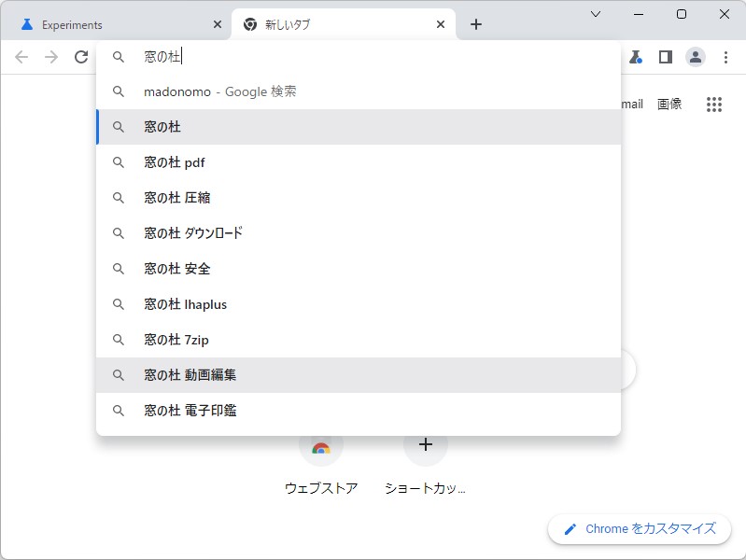This screenshot has height=560, width=746.
Task: Add a new ショートカット with plus icon
Action: (x=426, y=445)
